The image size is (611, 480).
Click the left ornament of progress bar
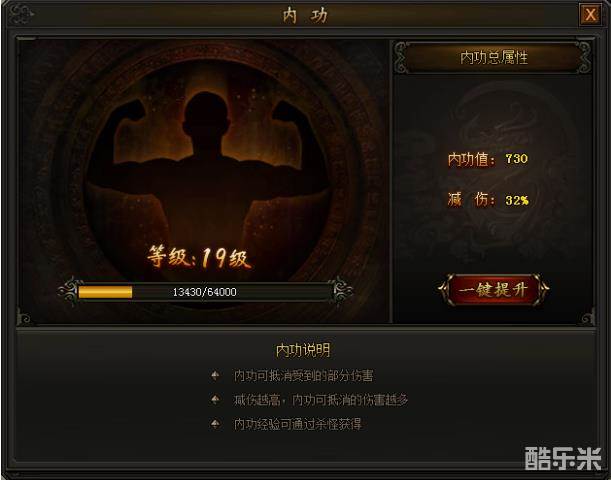point(69,291)
